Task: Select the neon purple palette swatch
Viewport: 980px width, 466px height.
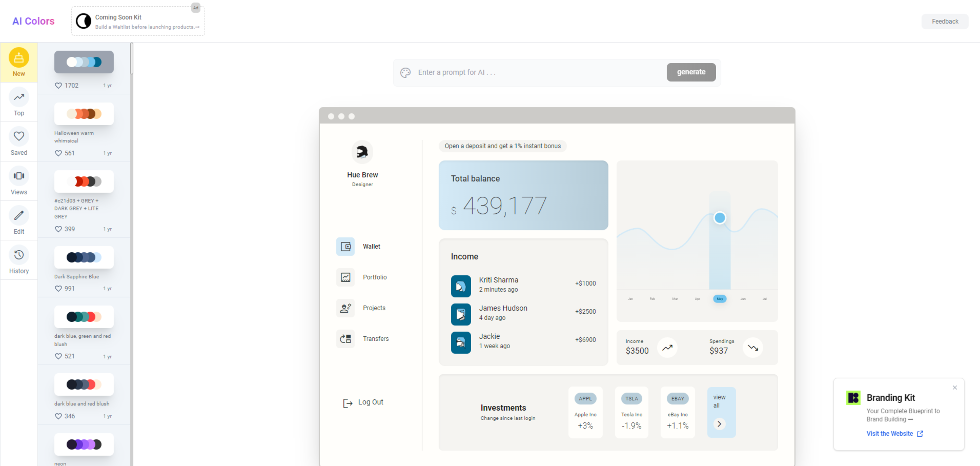Action: (x=84, y=444)
